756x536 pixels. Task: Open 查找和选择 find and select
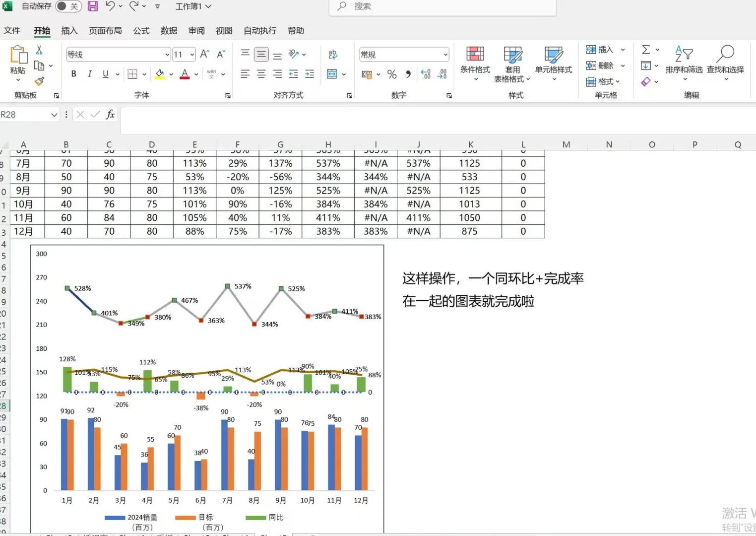pos(725,64)
